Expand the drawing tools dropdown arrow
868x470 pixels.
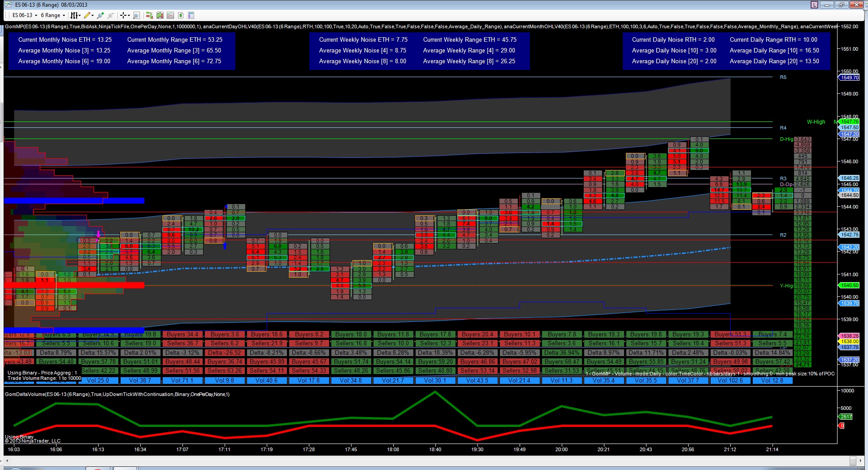[93, 15]
